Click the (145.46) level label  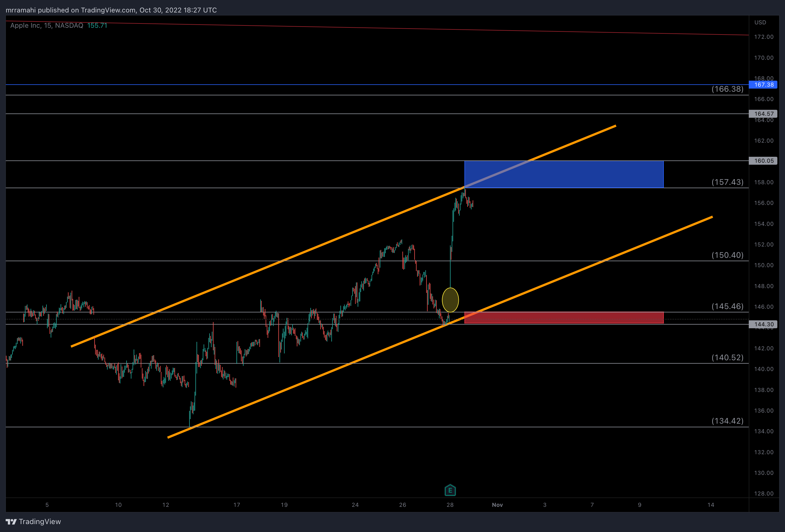coord(727,306)
